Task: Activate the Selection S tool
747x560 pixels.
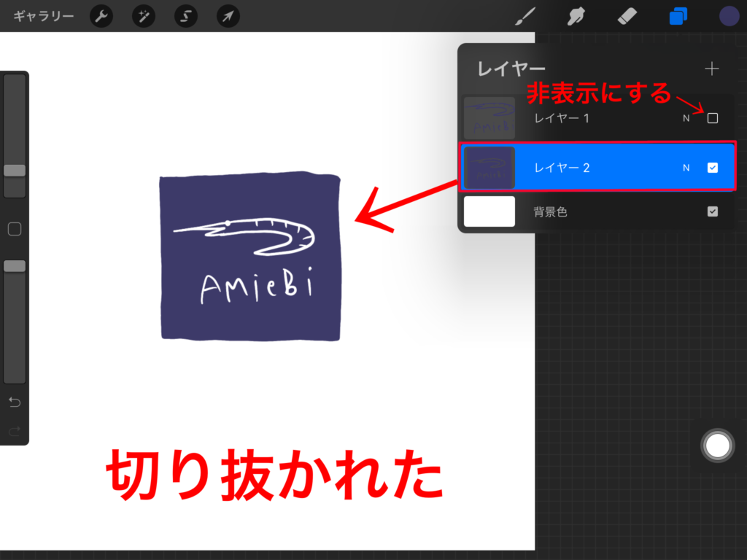Action: (x=186, y=16)
